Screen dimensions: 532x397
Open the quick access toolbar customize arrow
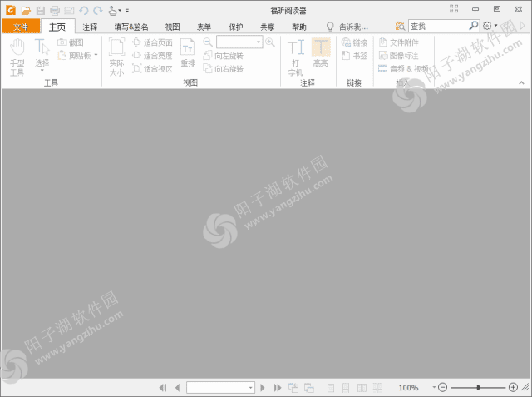click(127, 11)
